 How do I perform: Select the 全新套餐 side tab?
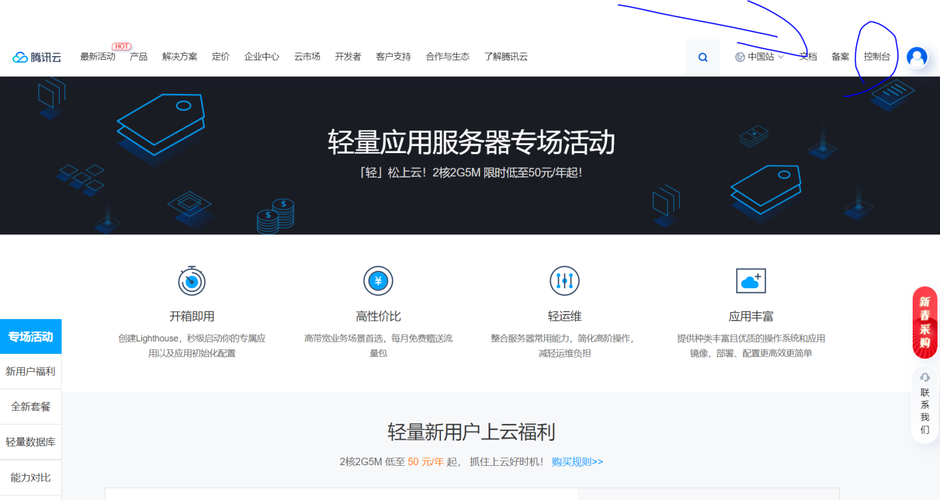point(31,406)
